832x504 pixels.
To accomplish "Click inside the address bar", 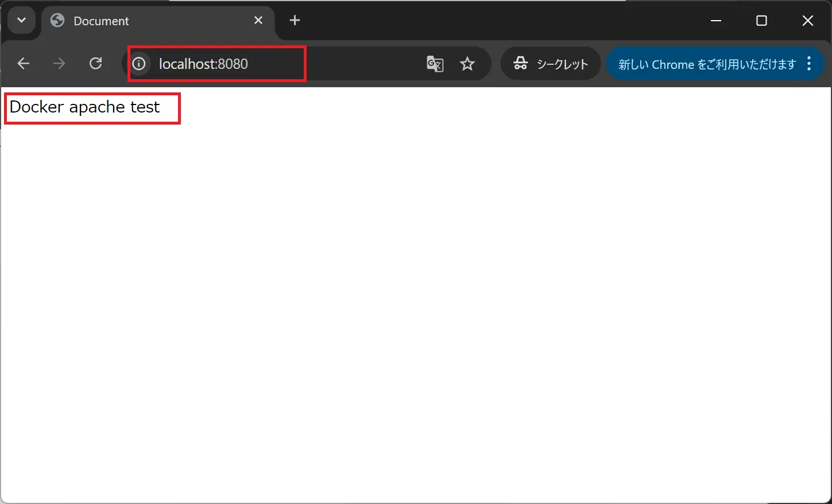I will coord(230,64).
